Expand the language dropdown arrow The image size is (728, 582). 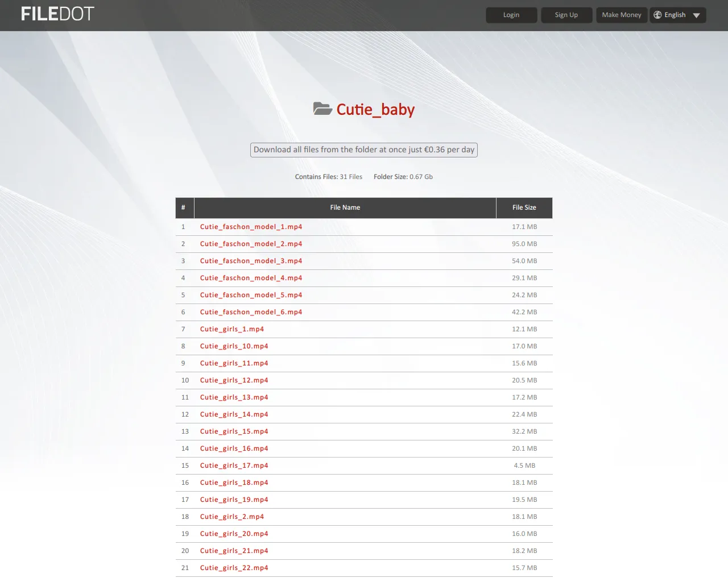coord(696,15)
